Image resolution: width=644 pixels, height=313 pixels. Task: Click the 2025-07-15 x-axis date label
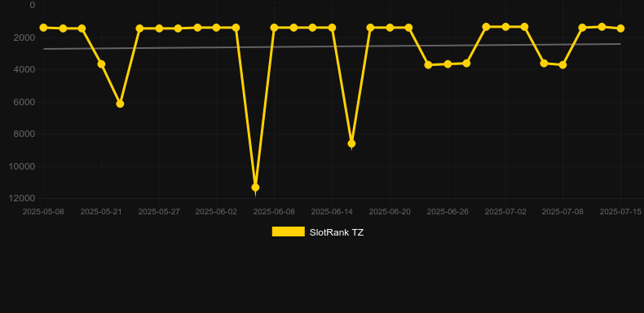coord(620,212)
